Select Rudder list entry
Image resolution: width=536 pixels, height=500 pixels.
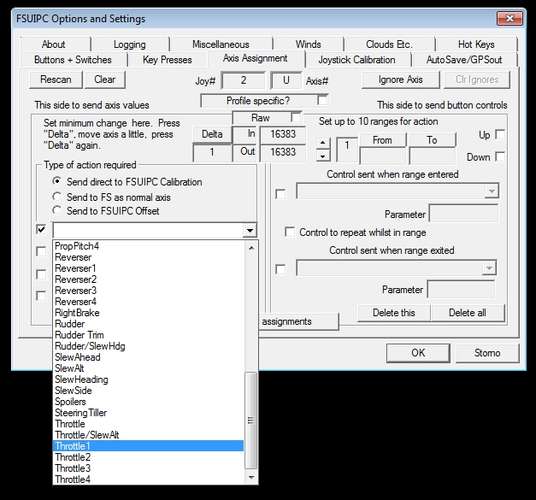149,324
